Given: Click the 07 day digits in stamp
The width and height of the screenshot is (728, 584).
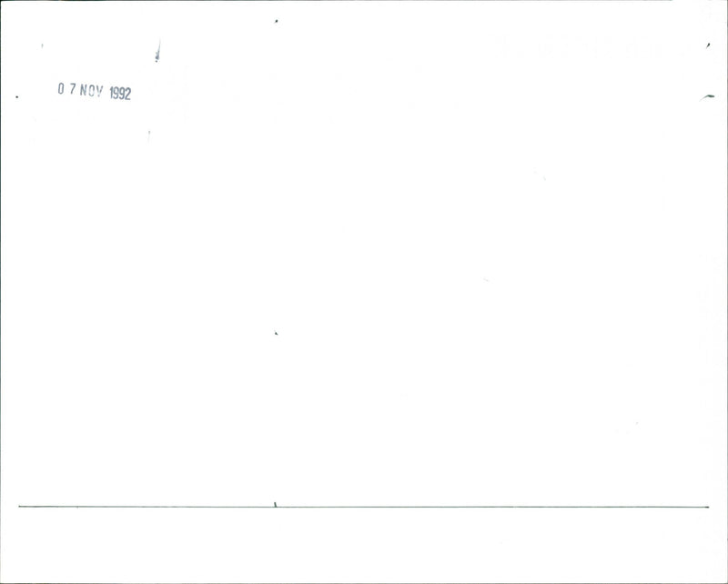Looking at the screenshot, I should pos(66,88).
